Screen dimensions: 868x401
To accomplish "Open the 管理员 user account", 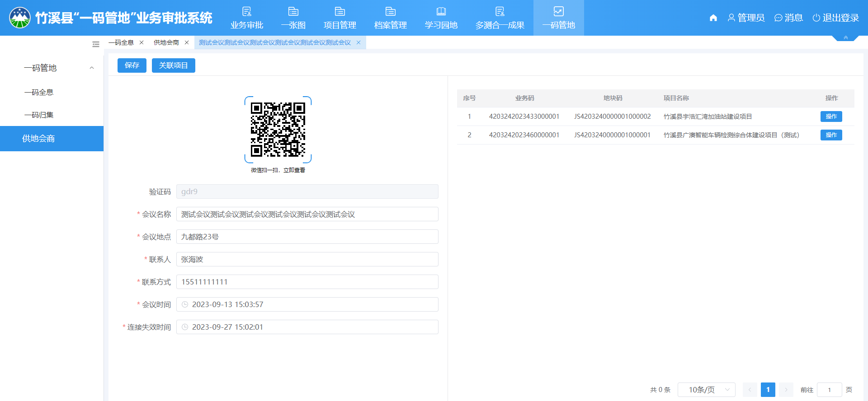I will point(746,18).
